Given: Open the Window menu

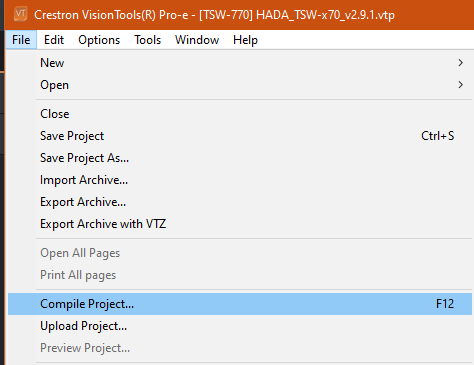Looking at the screenshot, I should click(197, 40).
